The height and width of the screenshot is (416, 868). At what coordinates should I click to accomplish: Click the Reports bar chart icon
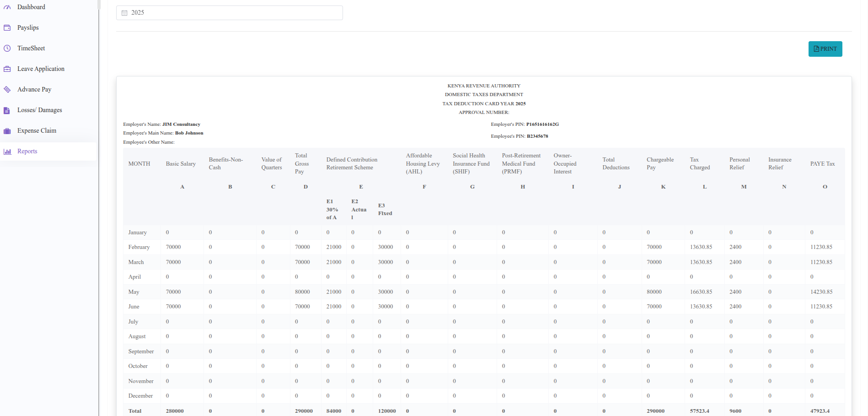coord(7,151)
